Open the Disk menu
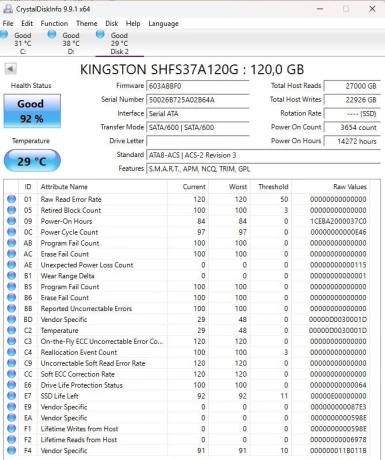Viewport: 385px width, 460px height. pyautogui.click(x=112, y=24)
